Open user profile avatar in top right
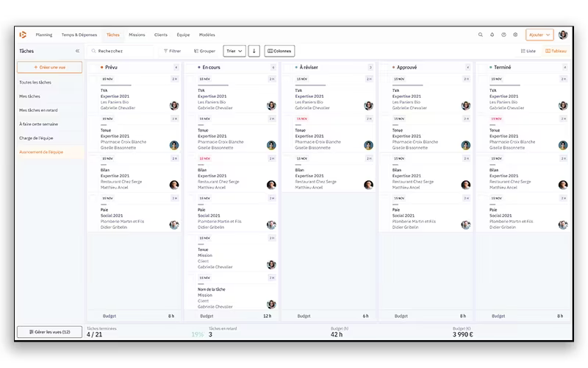Viewport: 588px width, 368px height. click(x=563, y=35)
